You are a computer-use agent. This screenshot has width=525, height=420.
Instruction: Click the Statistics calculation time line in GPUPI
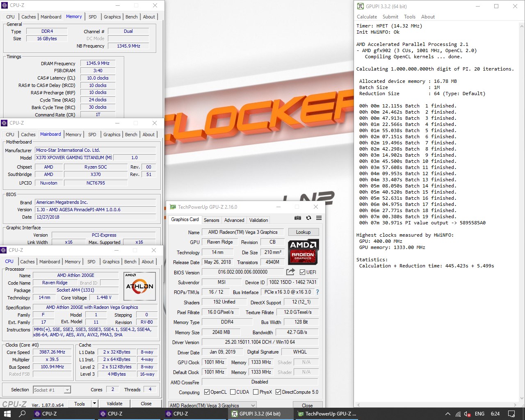(x=427, y=266)
